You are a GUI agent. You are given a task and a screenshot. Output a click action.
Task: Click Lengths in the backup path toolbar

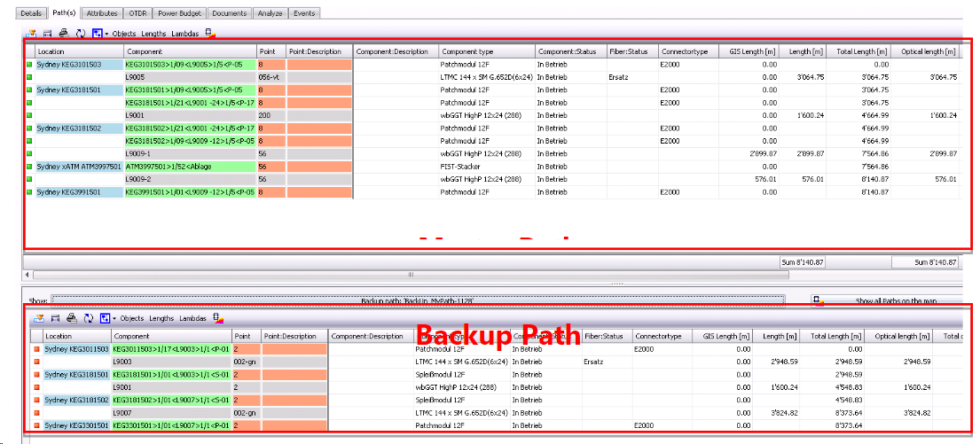pyautogui.click(x=162, y=318)
